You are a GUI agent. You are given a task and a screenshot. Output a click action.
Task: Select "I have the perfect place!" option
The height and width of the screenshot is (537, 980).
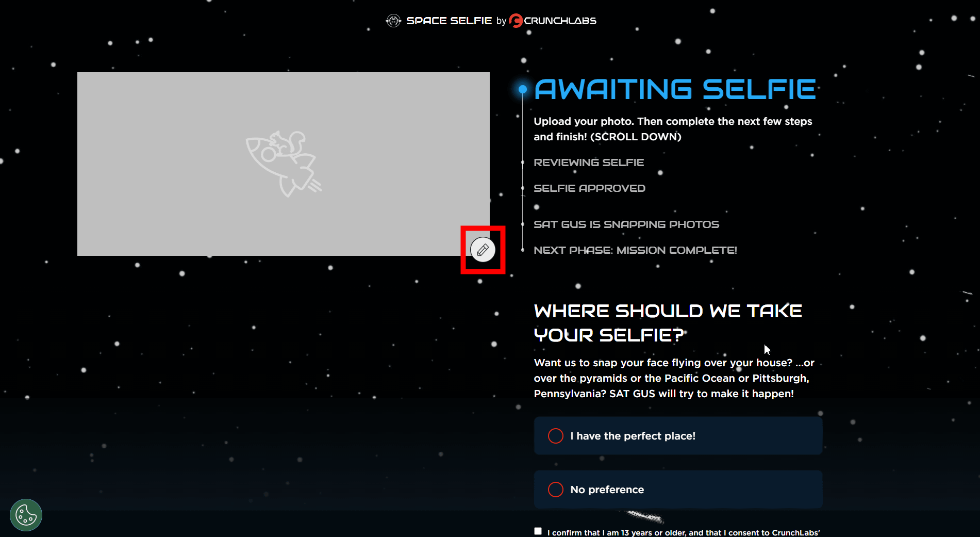678,436
